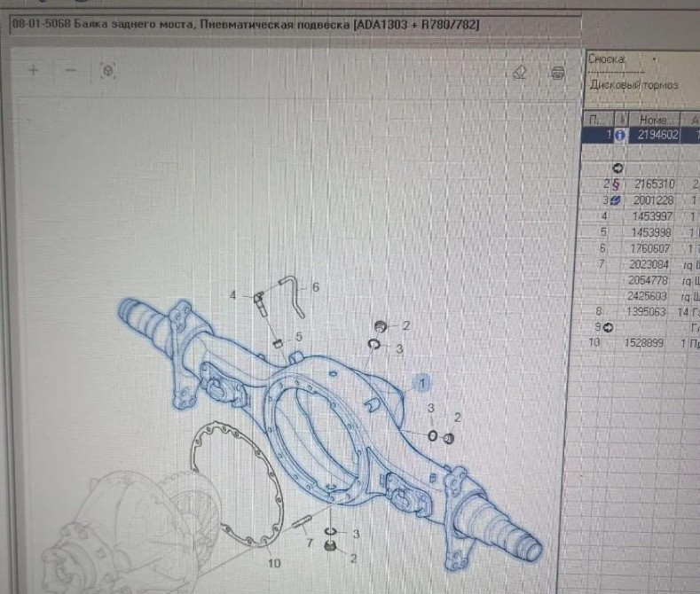
Task: Select callout 5 on the diagram
Action: 299,337
